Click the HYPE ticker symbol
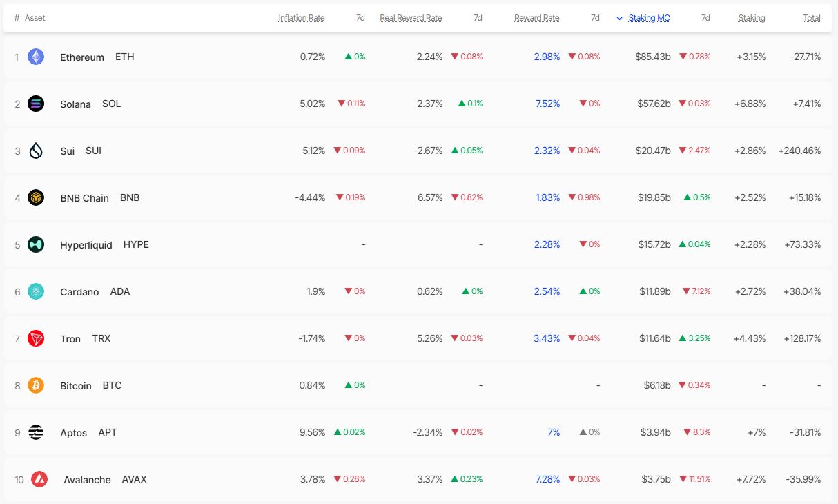 [x=136, y=244]
